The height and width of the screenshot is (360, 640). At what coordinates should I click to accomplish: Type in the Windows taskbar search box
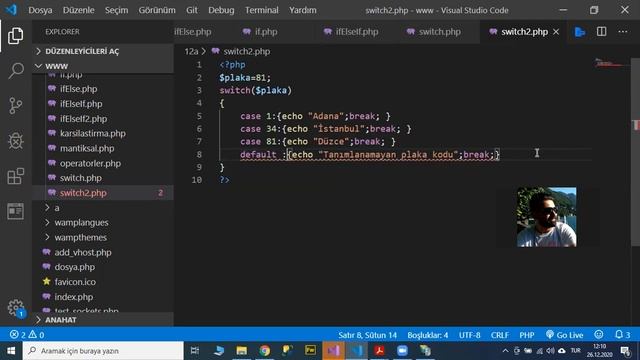[x=103, y=351]
